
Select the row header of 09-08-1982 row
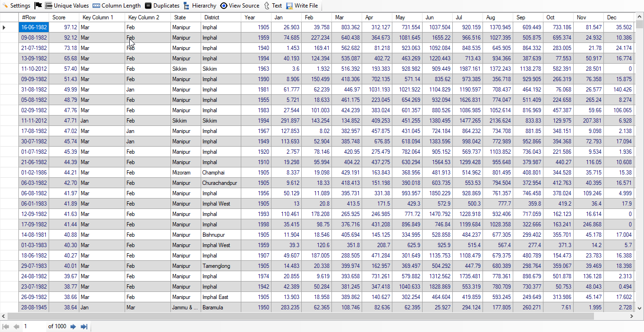[9, 38]
